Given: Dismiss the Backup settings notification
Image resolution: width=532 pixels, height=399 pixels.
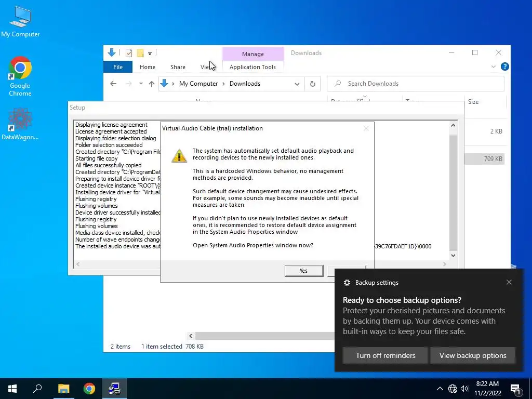Looking at the screenshot, I should point(509,282).
